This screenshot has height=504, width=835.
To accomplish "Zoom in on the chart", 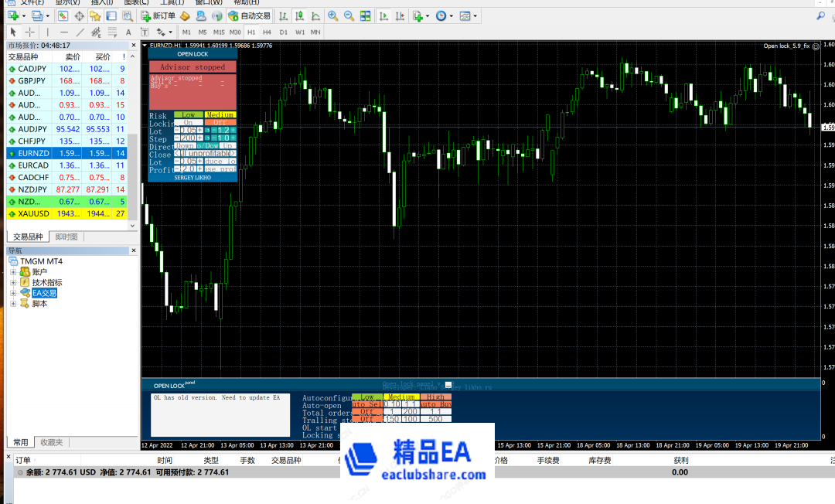I will (x=331, y=15).
